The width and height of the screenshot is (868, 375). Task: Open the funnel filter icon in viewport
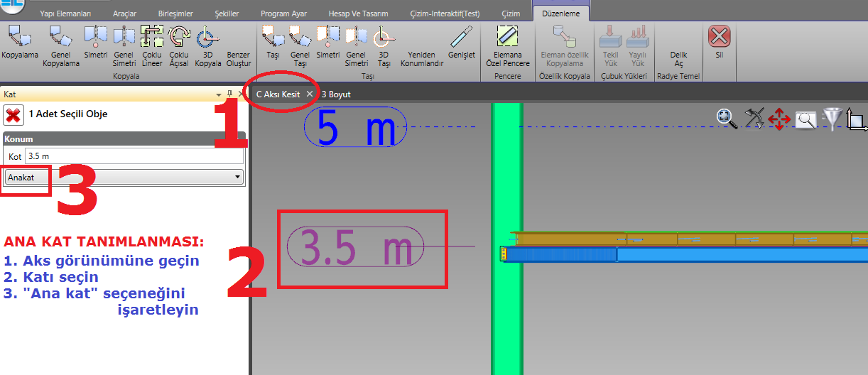(832, 119)
